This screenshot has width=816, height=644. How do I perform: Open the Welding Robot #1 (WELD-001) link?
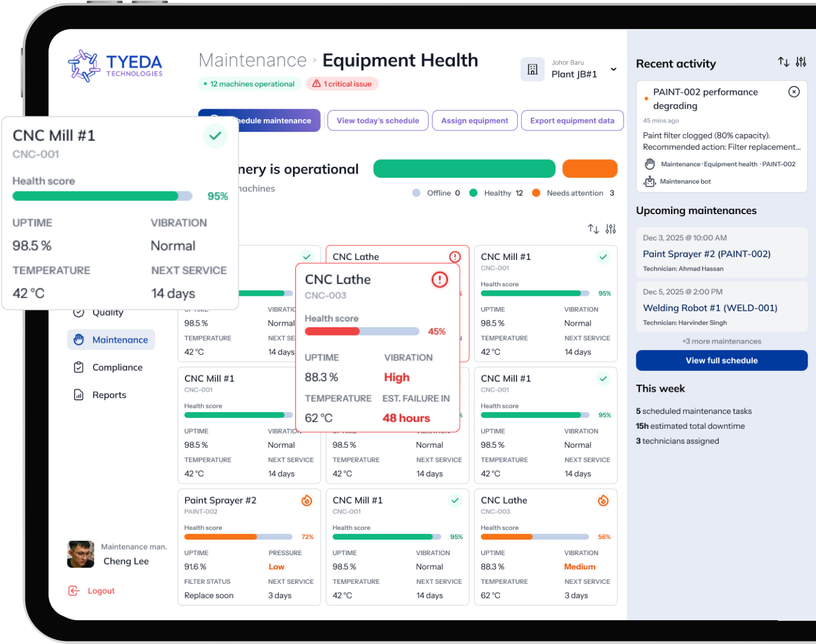(710, 308)
